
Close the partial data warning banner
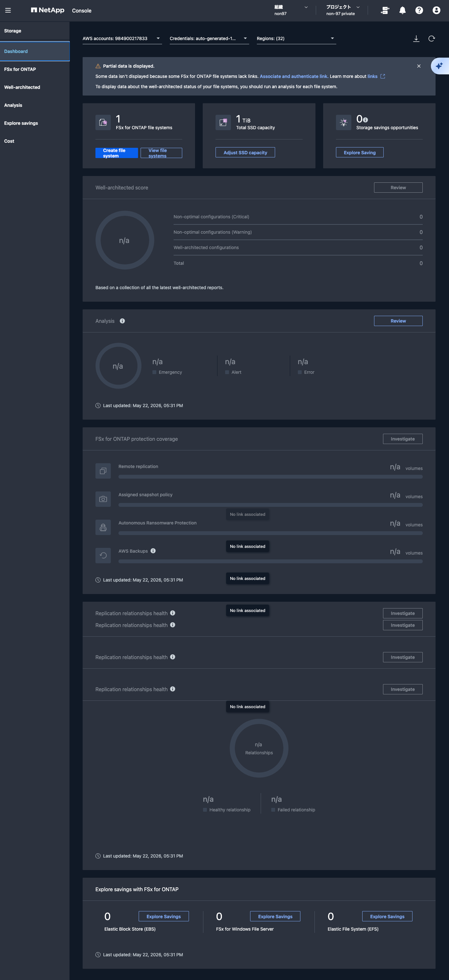(419, 66)
